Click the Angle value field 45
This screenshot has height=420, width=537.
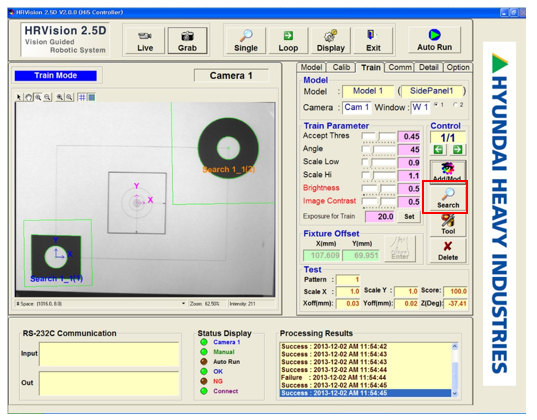pyautogui.click(x=409, y=150)
